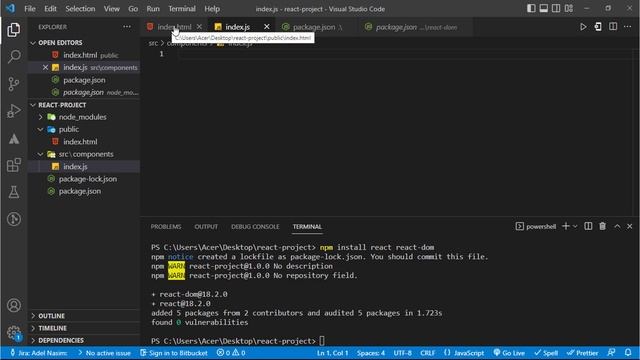Click Spaces: 4 indentation setting

click(x=371, y=353)
